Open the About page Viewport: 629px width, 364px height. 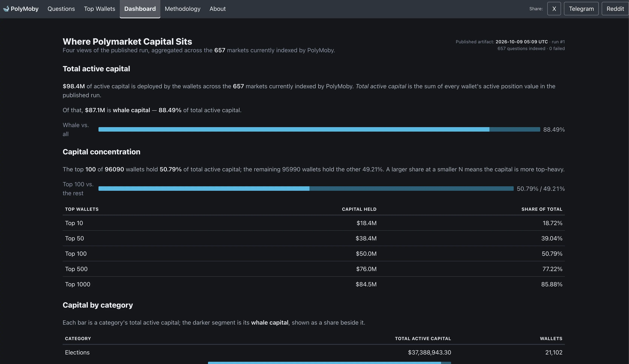tap(217, 9)
